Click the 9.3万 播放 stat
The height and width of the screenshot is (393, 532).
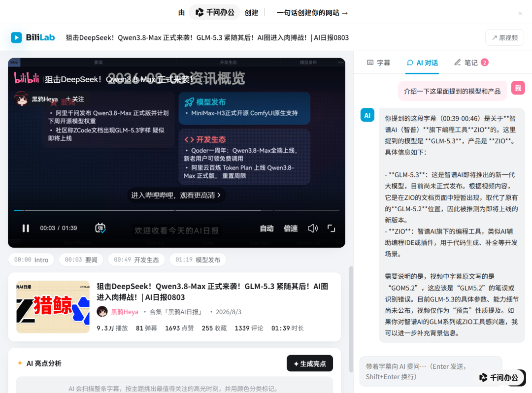tap(112, 328)
